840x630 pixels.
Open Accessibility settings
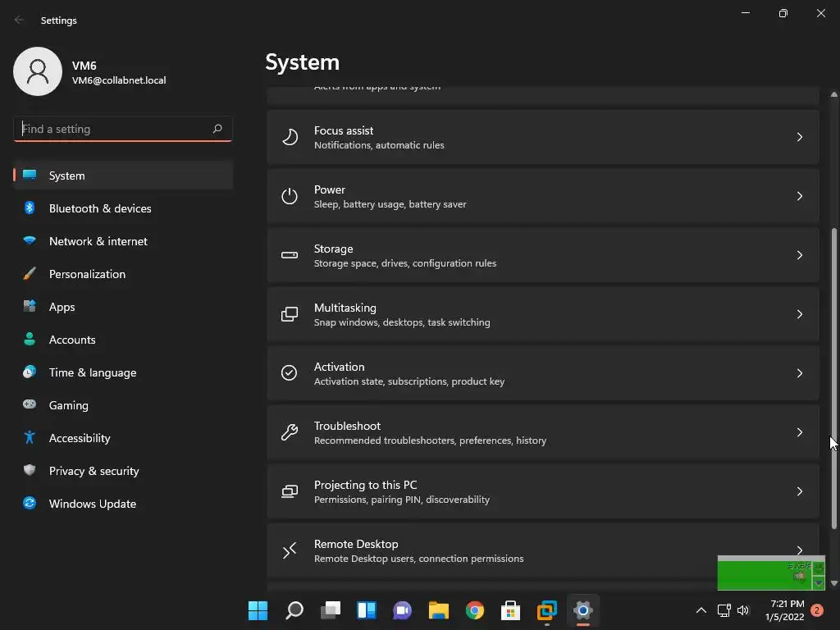[123, 438]
